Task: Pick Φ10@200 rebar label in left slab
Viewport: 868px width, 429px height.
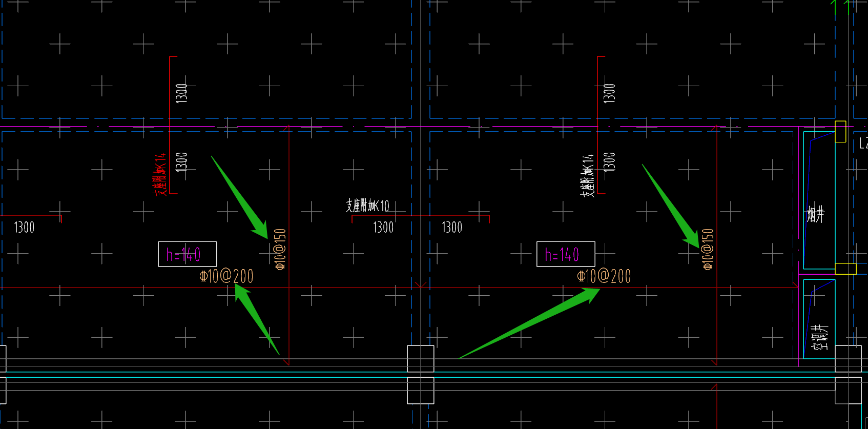Action: point(226,276)
